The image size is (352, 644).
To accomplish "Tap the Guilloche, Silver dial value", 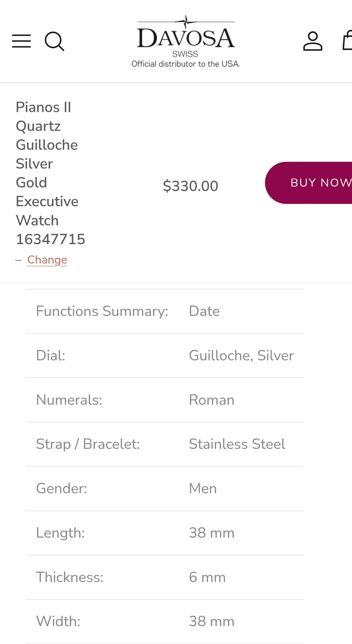I will click(241, 356).
